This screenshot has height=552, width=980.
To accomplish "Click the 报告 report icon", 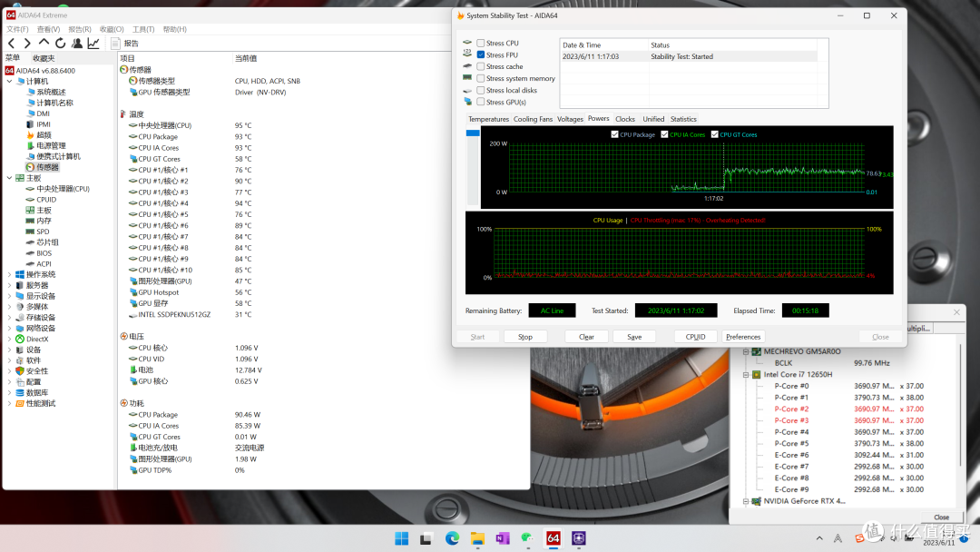I will tap(116, 43).
